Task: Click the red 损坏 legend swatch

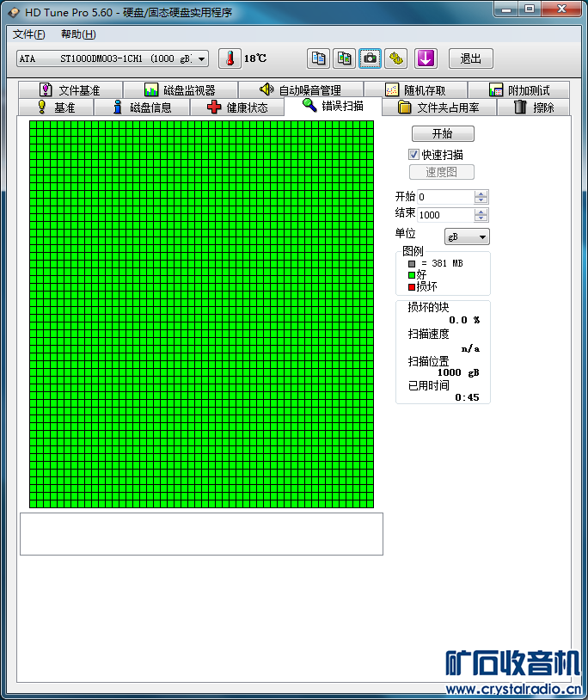Action: [411, 287]
